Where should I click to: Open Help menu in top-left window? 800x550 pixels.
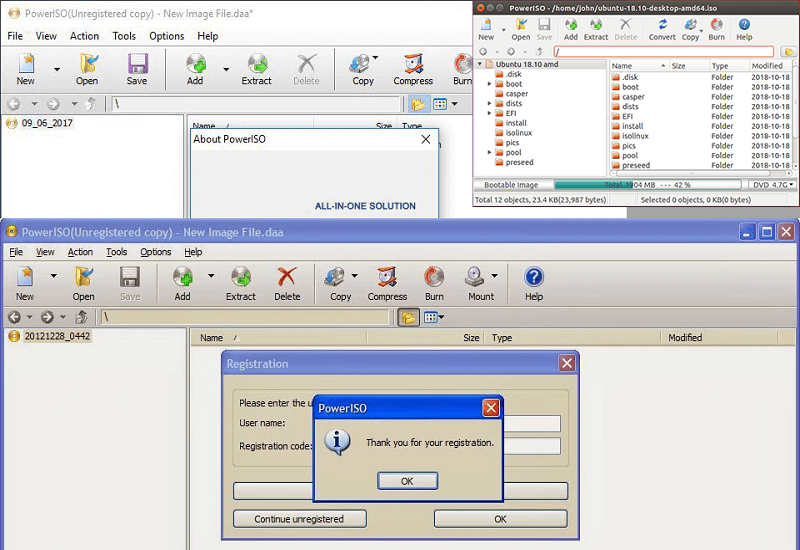click(x=208, y=36)
